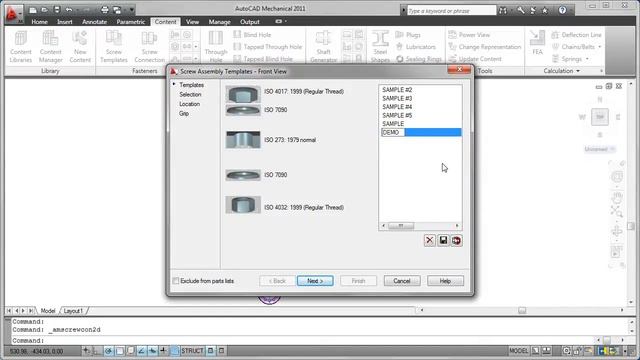
Task: Click Change Representation
Action: click(484, 47)
